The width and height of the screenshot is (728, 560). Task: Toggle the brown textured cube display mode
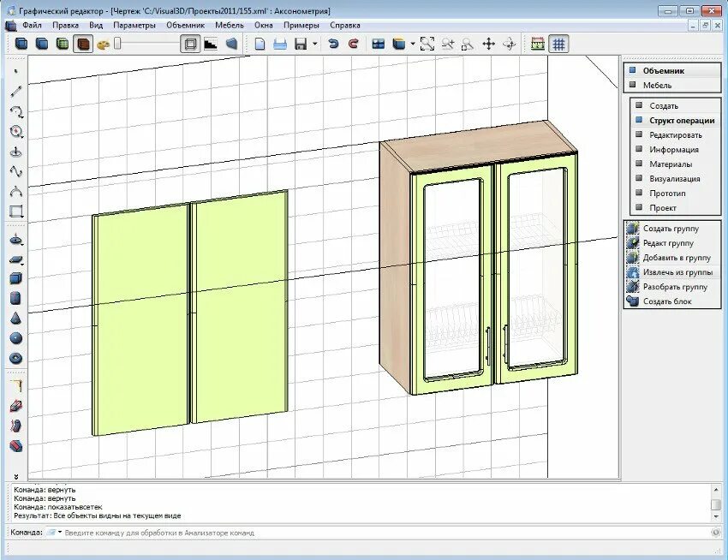[82, 45]
